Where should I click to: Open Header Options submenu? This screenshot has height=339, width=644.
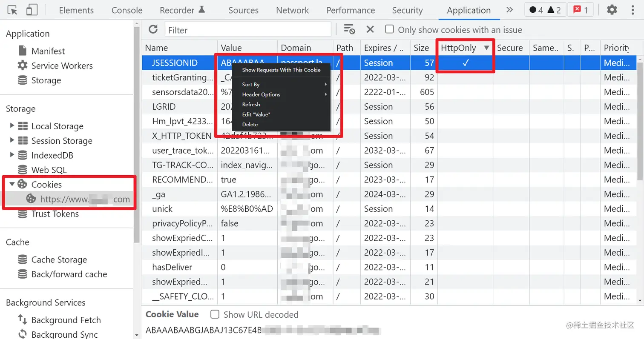point(281,94)
